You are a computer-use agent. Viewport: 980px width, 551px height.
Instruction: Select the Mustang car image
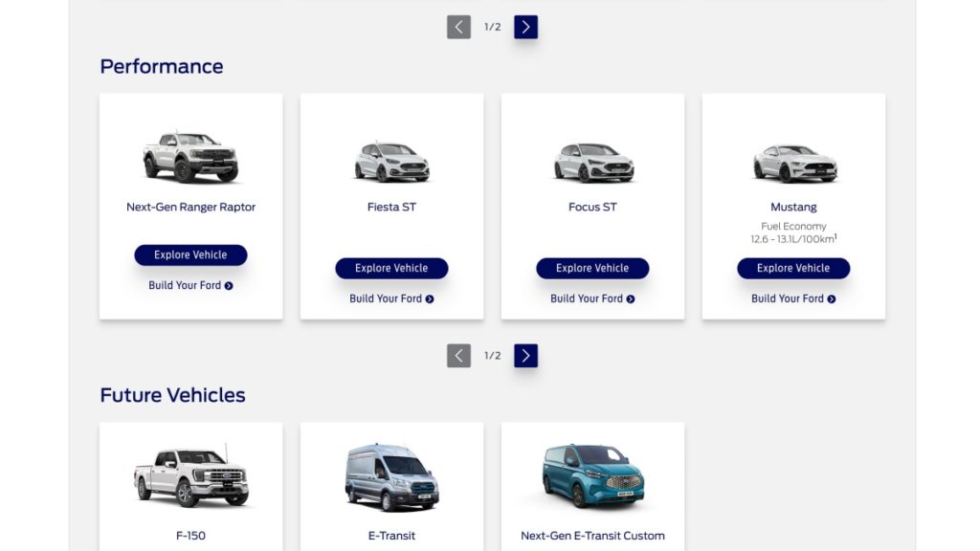click(794, 163)
